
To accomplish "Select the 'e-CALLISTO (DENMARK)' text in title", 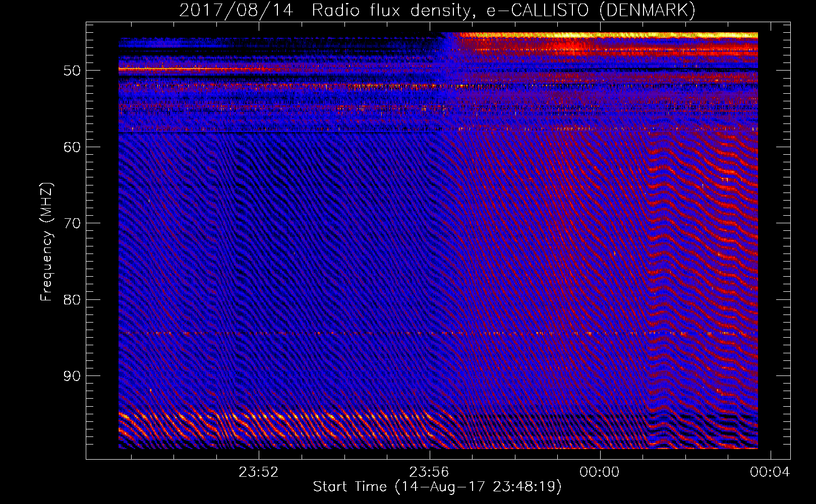I will coord(591,10).
